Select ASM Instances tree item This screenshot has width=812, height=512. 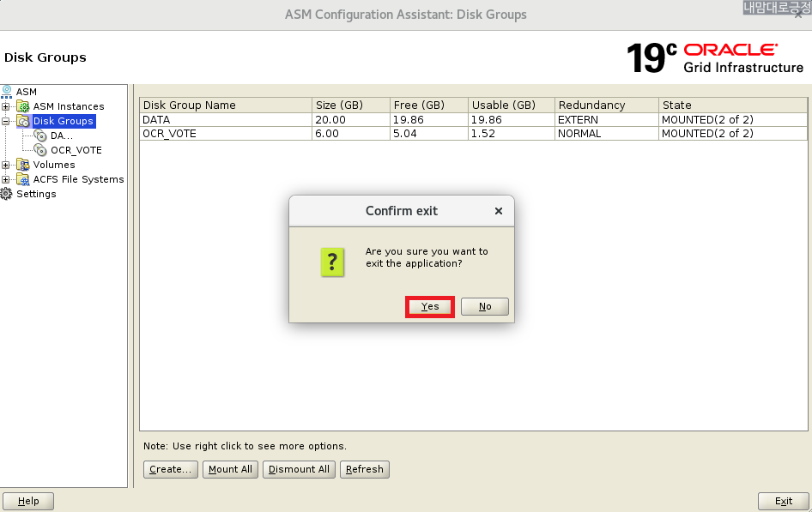tap(69, 106)
